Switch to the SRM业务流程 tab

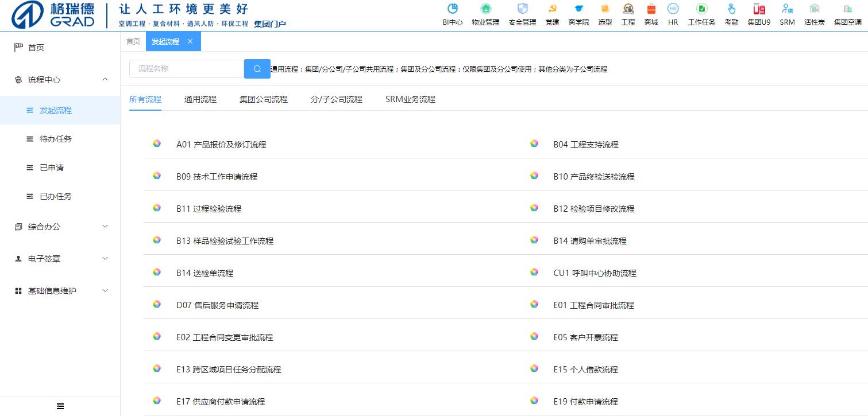pyautogui.click(x=410, y=99)
